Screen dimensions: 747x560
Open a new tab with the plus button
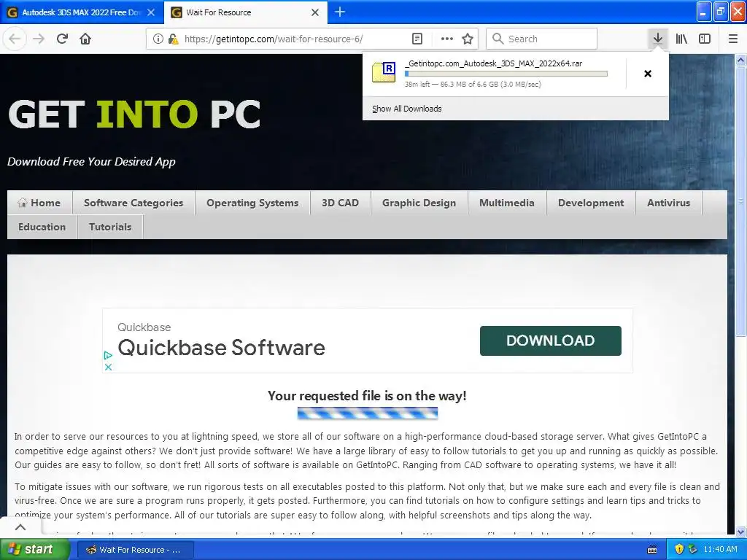tap(340, 12)
